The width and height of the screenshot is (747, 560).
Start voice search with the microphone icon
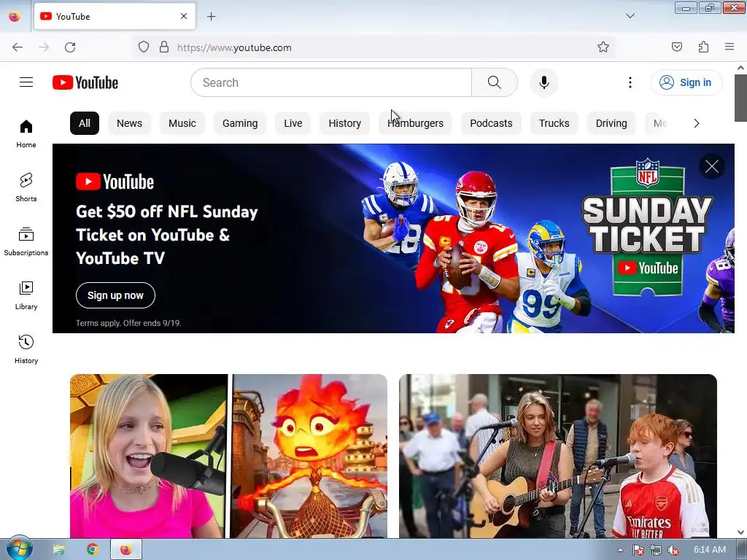(544, 82)
